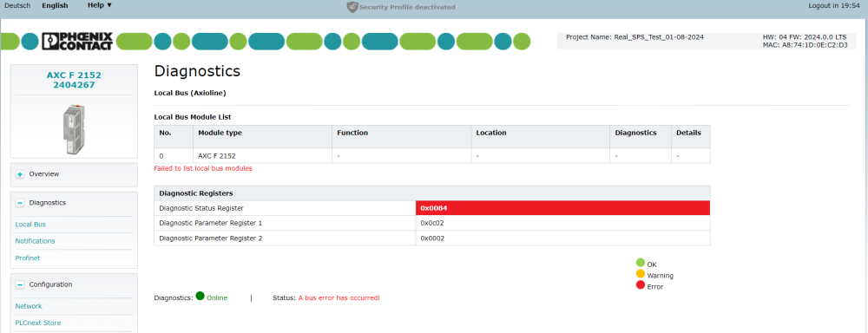868x333 pixels.
Task: Click the Project Name Real_SPS_Test text
Action: pyautogui.click(x=635, y=37)
